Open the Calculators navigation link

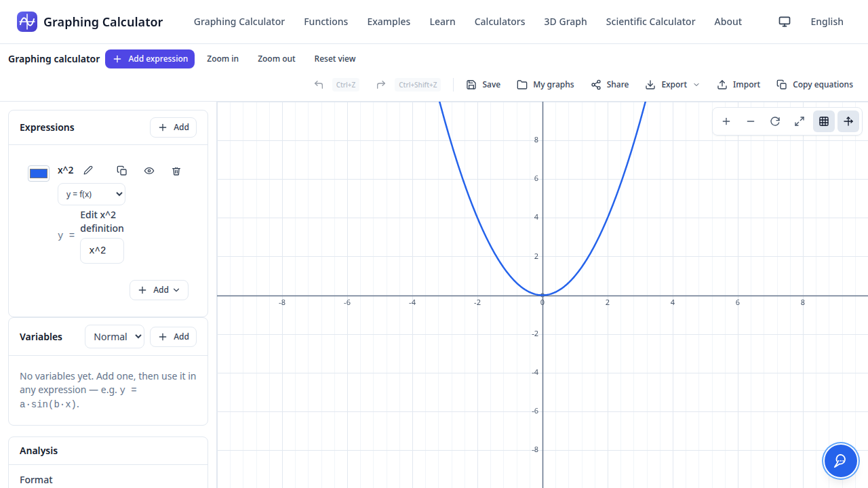tap(500, 22)
